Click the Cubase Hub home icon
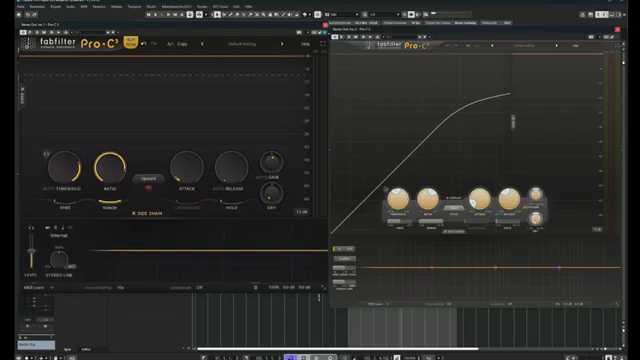Image resolution: width=640 pixels, height=360 pixels. tap(19, 15)
